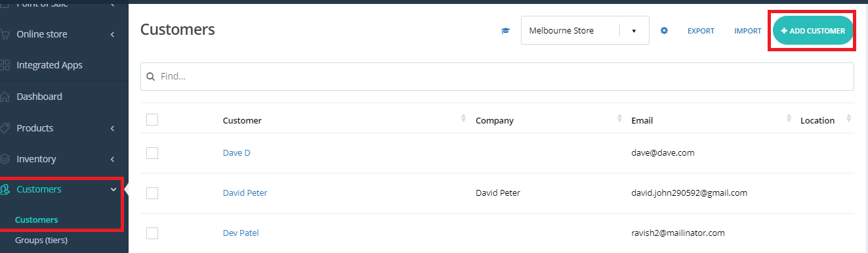Viewport: 868px width, 253px height.
Task: Focus the Find search field
Action: pos(497,76)
